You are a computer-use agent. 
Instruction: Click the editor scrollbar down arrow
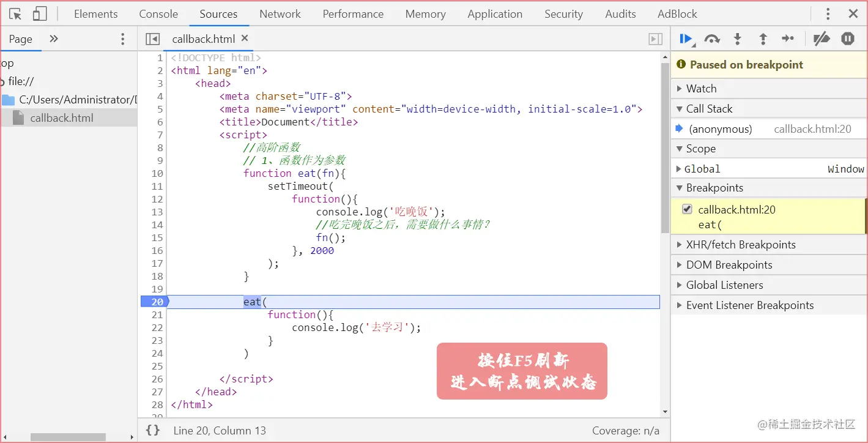665,412
